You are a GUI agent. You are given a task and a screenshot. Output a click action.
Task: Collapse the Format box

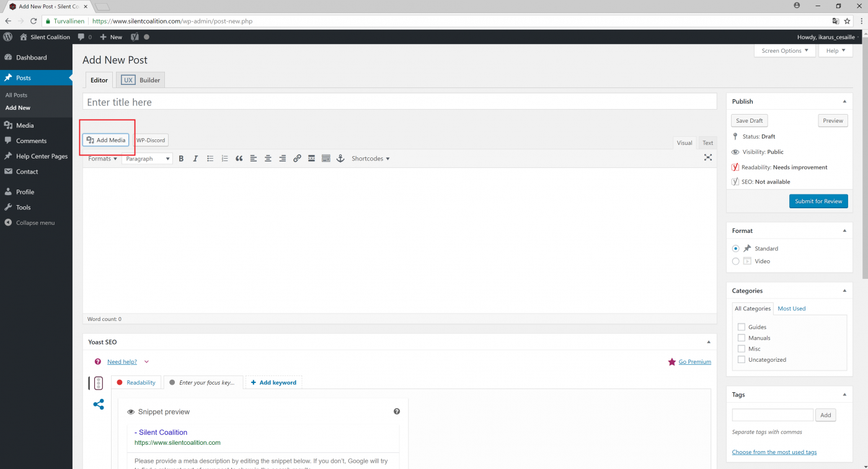[844, 230]
